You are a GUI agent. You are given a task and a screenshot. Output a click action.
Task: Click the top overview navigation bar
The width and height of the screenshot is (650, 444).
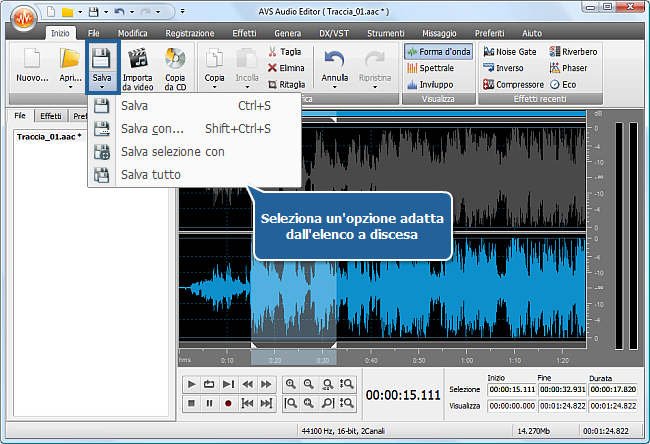click(444, 114)
